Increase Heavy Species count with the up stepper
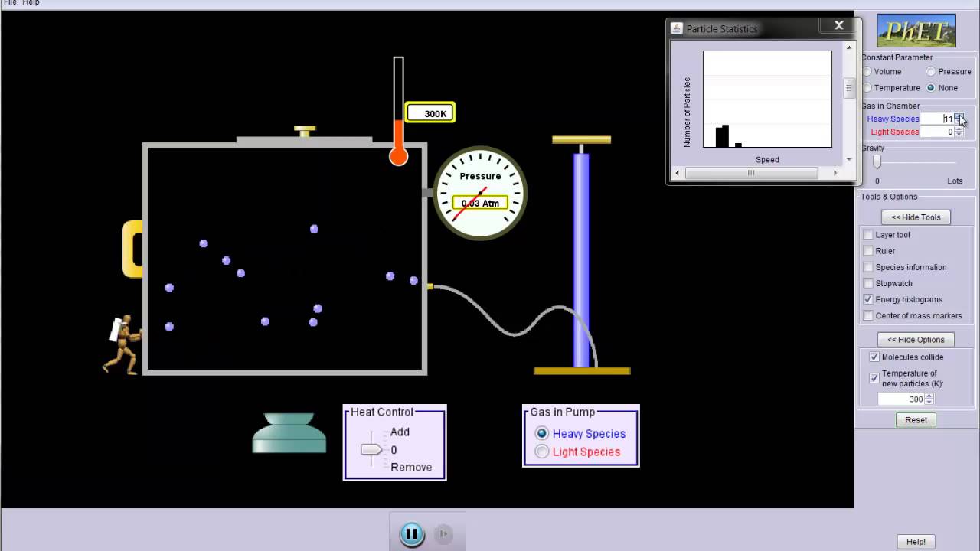This screenshot has width=980, height=551. [x=959, y=116]
